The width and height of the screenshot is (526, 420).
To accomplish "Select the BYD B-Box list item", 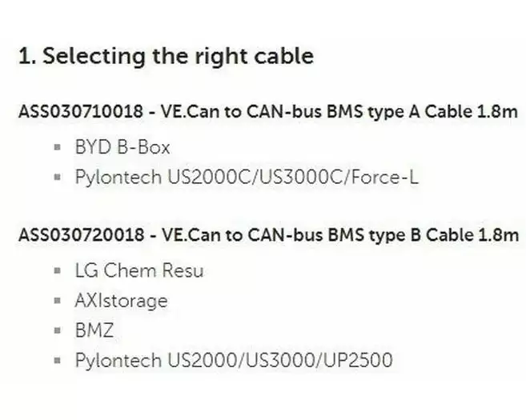I will point(122,147).
